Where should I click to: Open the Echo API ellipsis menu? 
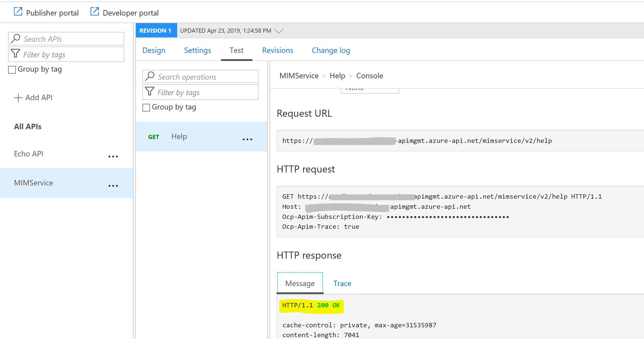[113, 156]
